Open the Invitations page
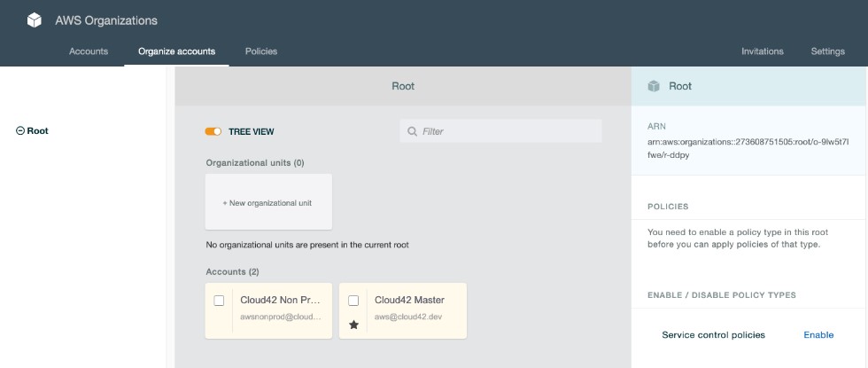The height and width of the screenshot is (368, 868). pos(763,51)
